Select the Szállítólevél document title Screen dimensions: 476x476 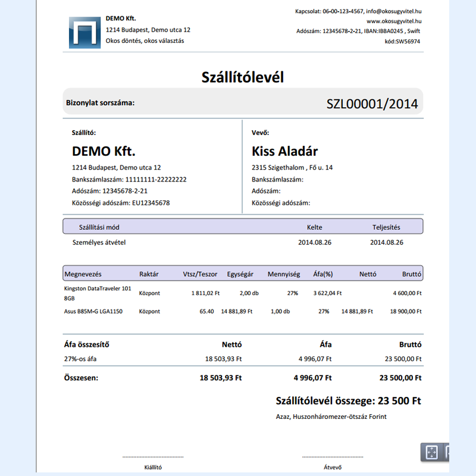click(243, 77)
